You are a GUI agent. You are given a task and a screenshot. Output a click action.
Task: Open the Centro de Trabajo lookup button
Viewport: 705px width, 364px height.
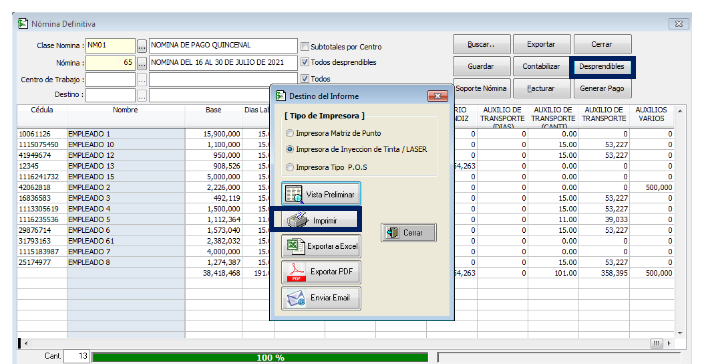click(x=142, y=80)
